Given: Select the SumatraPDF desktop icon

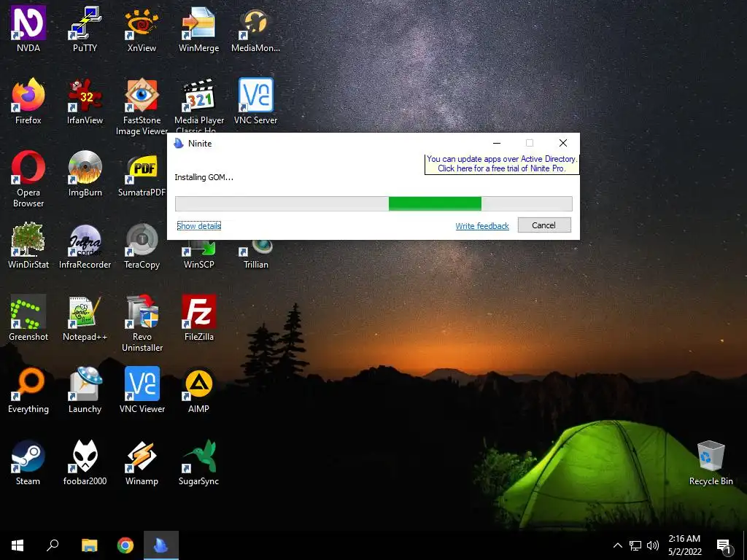Looking at the screenshot, I should pyautogui.click(x=142, y=174).
